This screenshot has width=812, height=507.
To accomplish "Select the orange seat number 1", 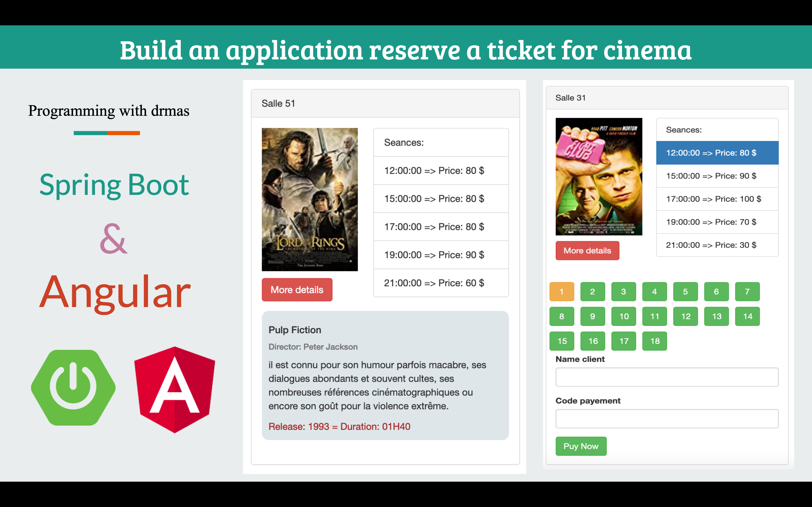I will point(562,292).
